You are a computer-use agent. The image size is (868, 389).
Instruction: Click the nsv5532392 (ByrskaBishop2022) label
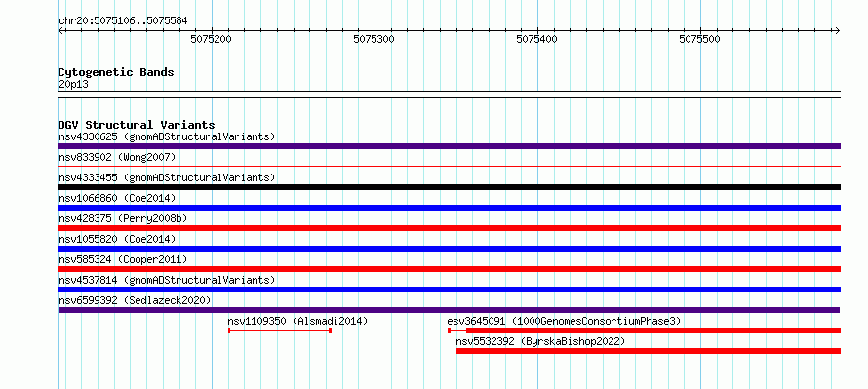point(540,341)
